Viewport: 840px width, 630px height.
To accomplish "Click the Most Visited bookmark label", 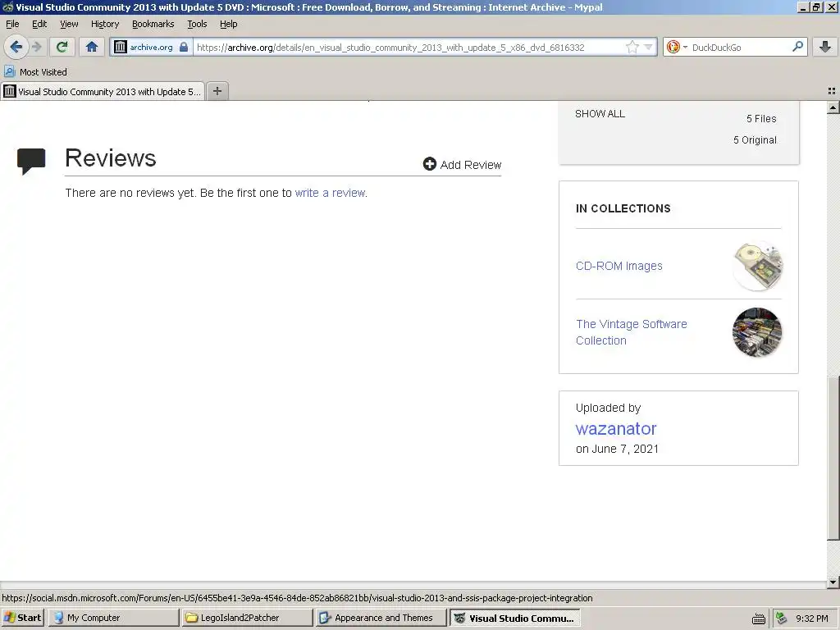I will [x=43, y=72].
